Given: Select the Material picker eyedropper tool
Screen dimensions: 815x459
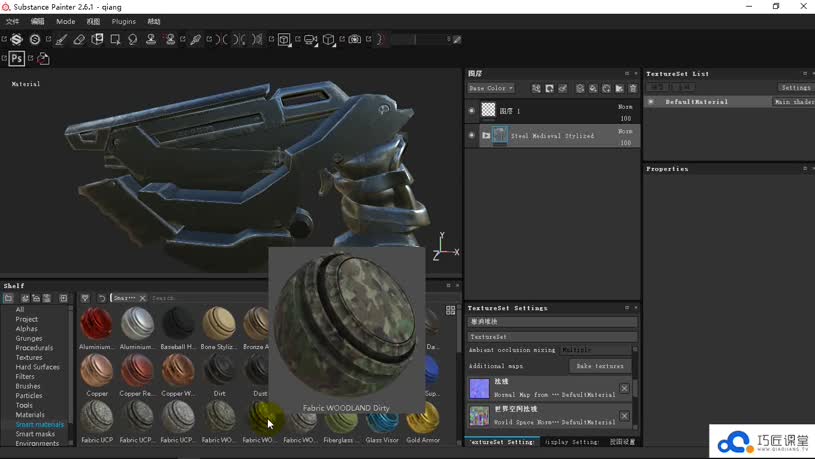Looking at the screenshot, I should click(x=195, y=40).
